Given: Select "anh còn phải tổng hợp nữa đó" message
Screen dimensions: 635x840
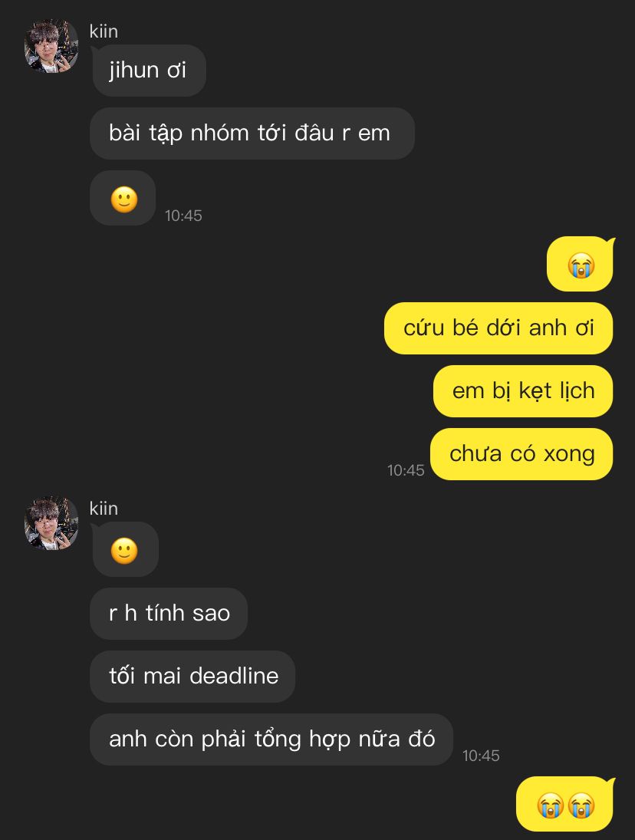Looking at the screenshot, I should (271, 740).
